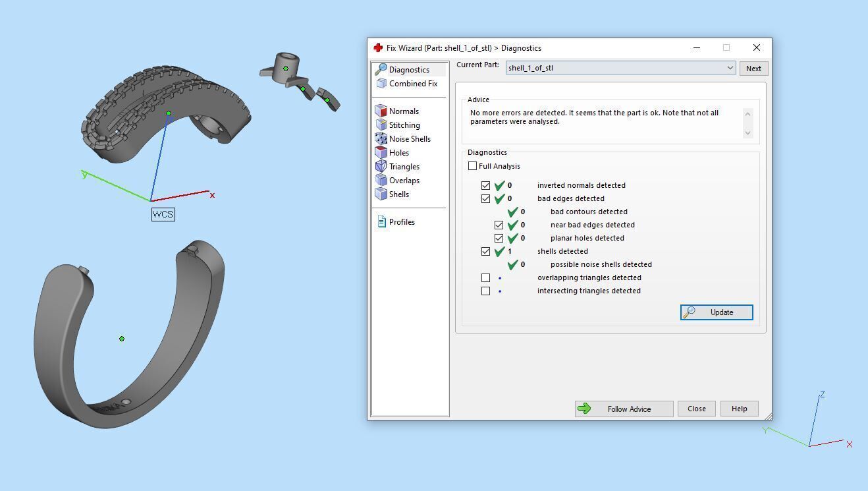Enable overlapping triangles detected checkbox

[486, 277]
